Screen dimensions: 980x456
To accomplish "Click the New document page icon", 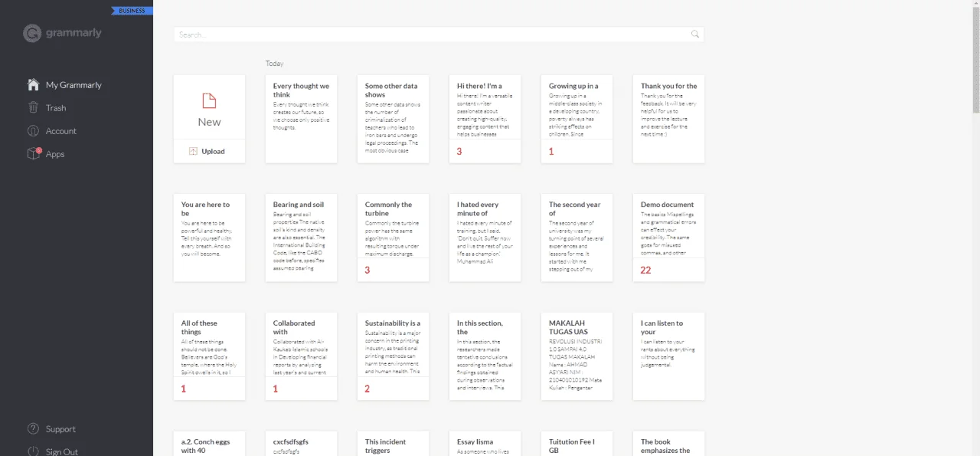I will click(x=209, y=100).
